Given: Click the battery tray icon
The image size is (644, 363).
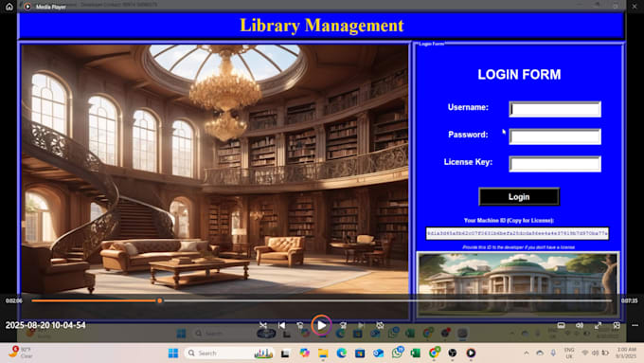Looking at the screenshot, I should pos(605,354).
